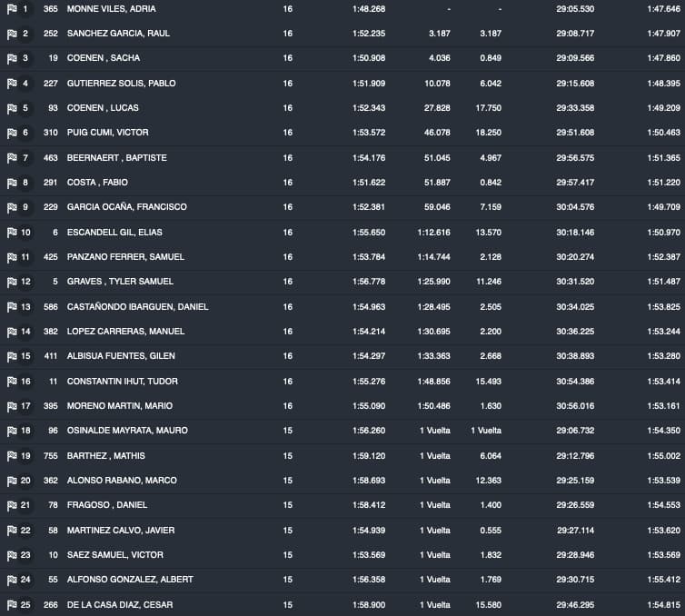Open rider MONNE VILES, ADRIA
This screenshot has width=685, height=616.
click(112, 9)
